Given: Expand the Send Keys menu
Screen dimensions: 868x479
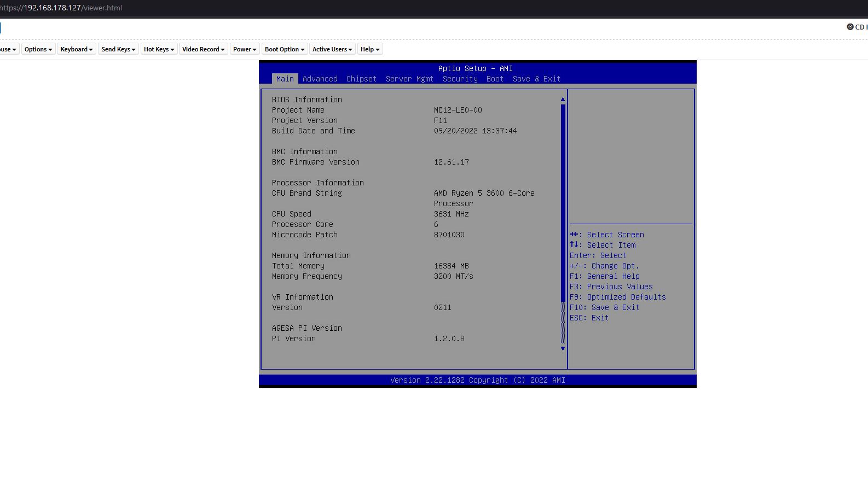Looking at the screenshot, I should 118,49.
